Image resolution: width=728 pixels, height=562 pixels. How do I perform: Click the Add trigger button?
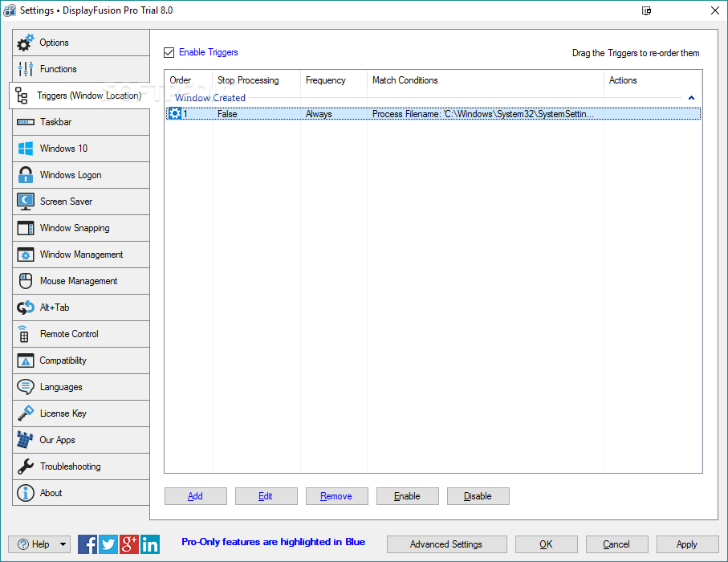[x=196, y=496]
